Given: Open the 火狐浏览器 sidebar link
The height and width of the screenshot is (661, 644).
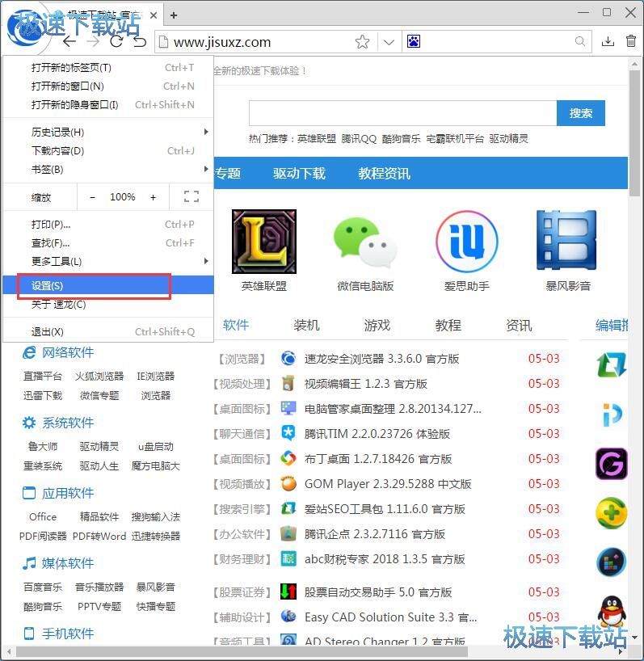Looking at the screenshot, I should coord(99,376).
